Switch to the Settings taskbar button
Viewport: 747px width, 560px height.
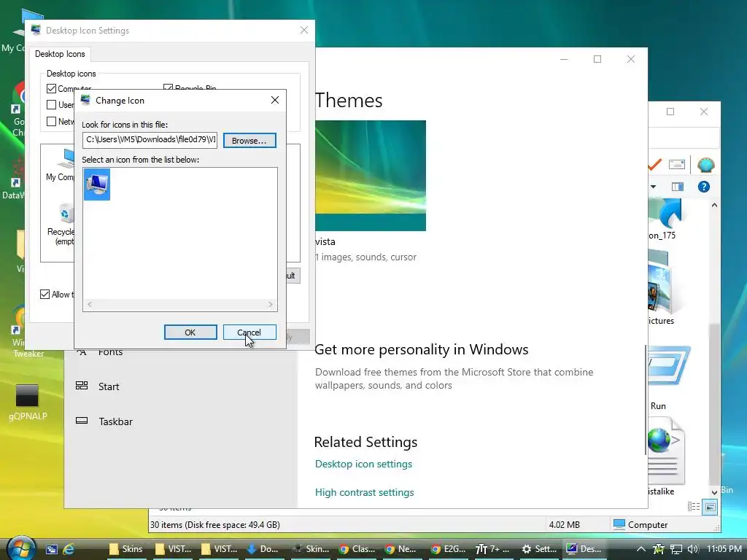[539, 549]
